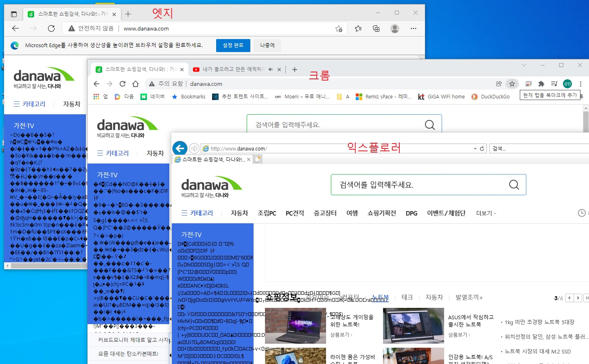The width and height of the screenshot is (589, 364).
Task: Open 카테고리 menu in Explorer danawa page
Action: pos(197,213)
